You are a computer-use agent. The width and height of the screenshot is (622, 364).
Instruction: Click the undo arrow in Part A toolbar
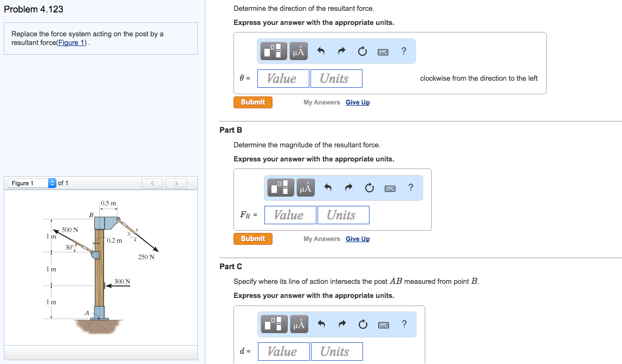(320, 50)
